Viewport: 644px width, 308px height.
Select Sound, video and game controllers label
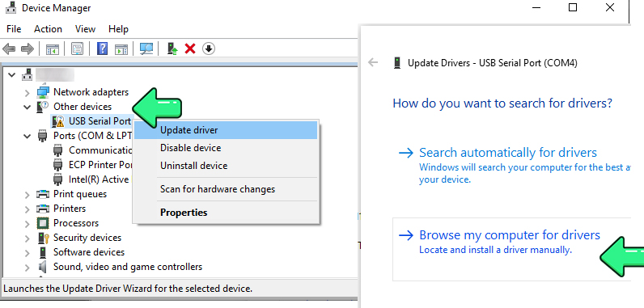point(128,267)
